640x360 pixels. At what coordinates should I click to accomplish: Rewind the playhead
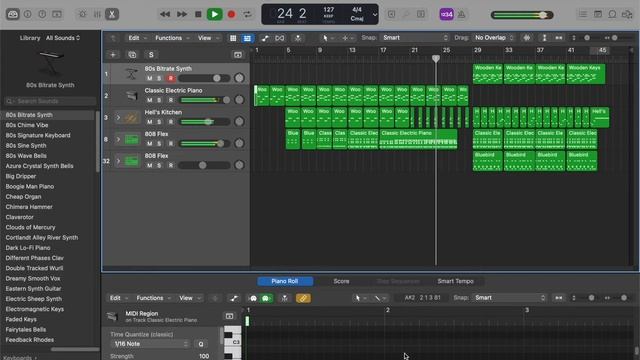165,14
